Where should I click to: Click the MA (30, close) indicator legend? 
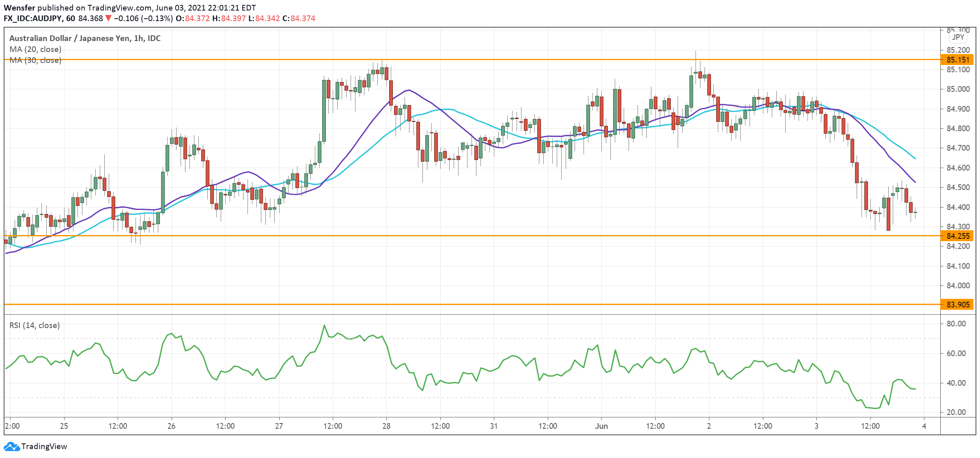[35, 60]
